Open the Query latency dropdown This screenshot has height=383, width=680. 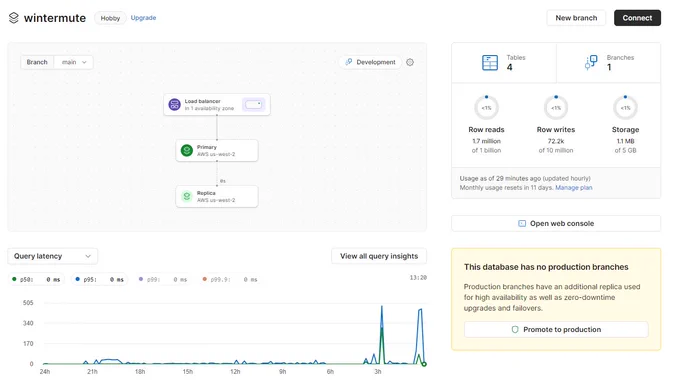click(x=52, y=256)
